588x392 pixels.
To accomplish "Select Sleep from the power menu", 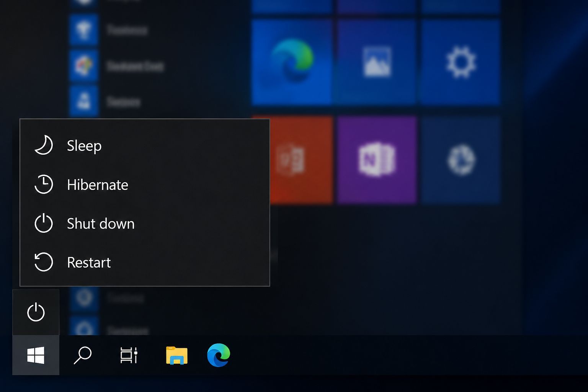I will pyautogui.click(x=145, y=145).
